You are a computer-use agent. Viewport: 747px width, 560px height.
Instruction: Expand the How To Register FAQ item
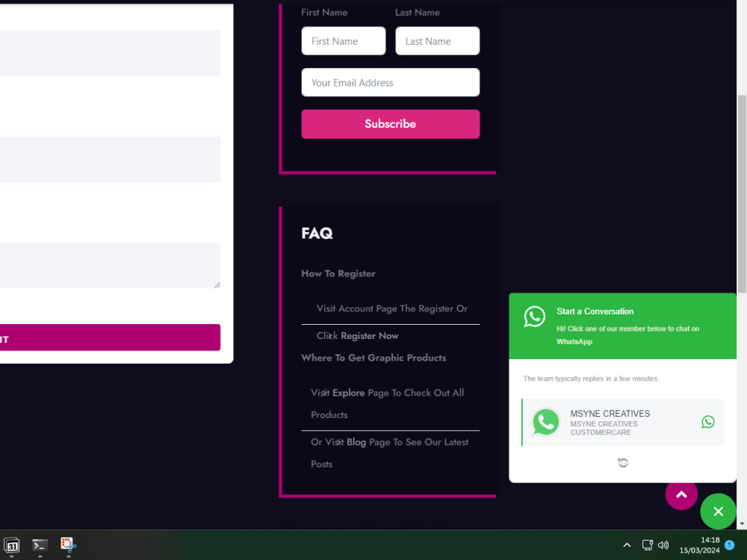pyautogui.click(x=338, y=273)
